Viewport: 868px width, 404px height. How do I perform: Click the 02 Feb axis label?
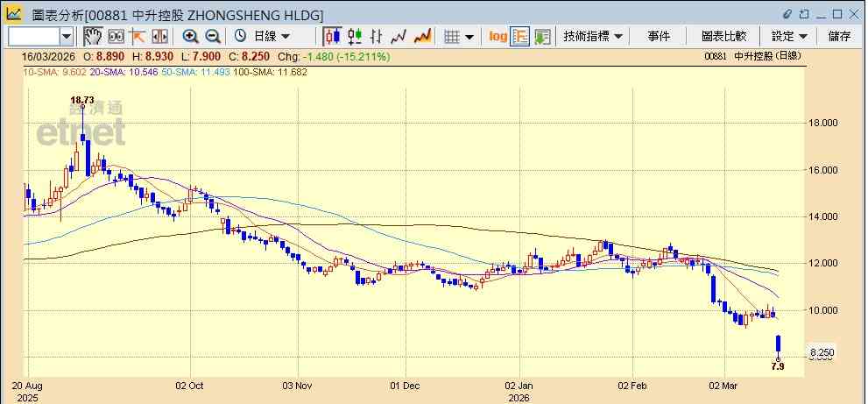pyautogui.click(x=633, y=386)
